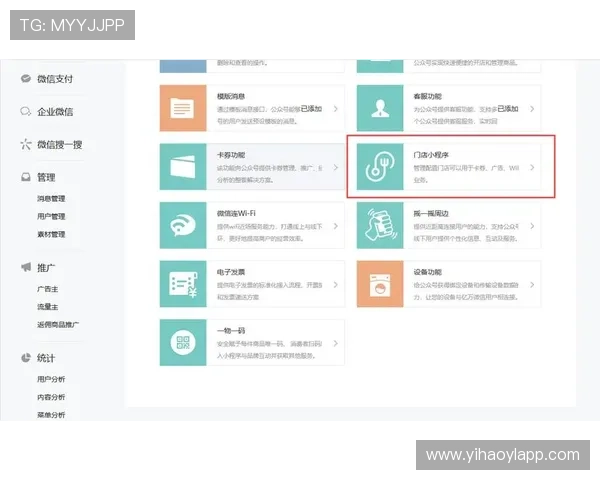
Task: Click the 摇一摇周边 shaking phone icon
Action: coord(380,225)
